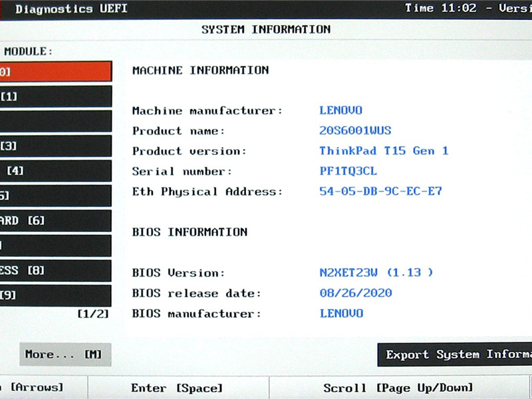Click the Diagnostics UEFI title

71,9
